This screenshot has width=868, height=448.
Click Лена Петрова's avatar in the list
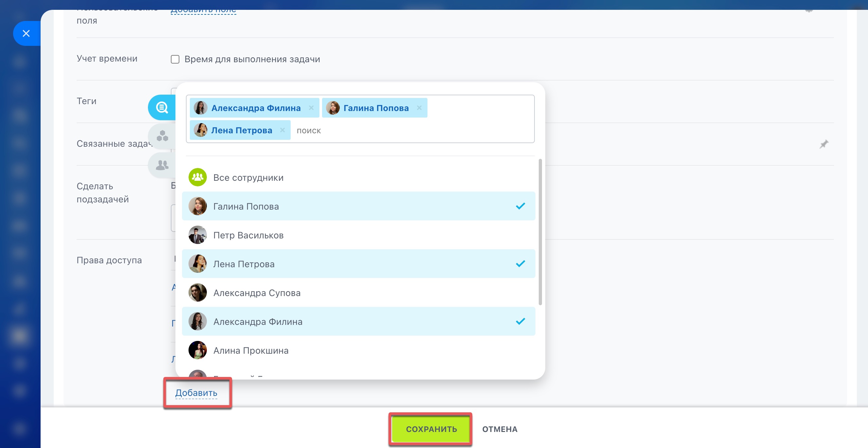click(x=197, y=264)
